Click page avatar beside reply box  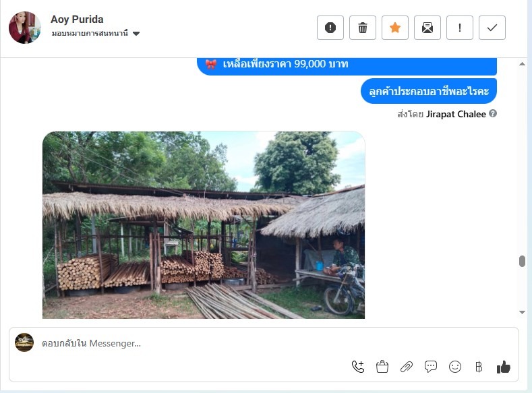[24, 342]
